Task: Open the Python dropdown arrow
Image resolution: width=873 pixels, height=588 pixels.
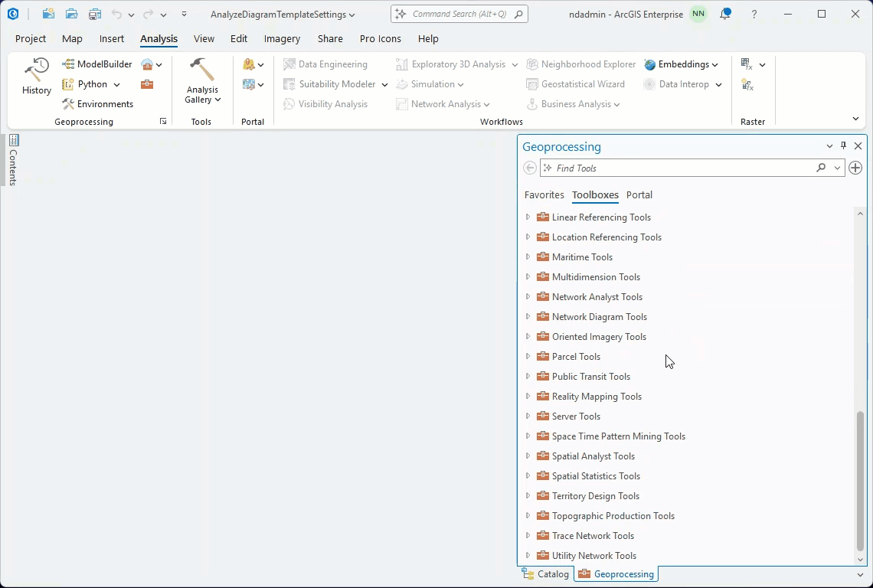Action: [116, 84]
